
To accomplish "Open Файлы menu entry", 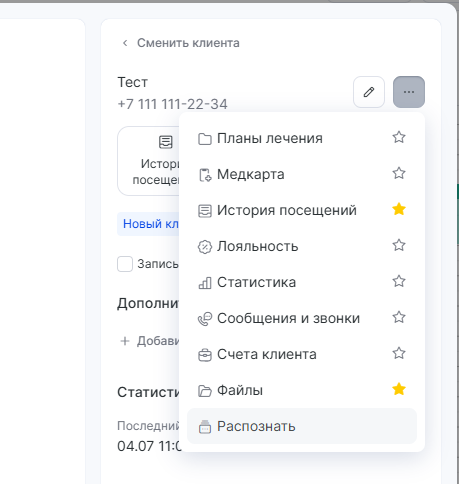I will coord(302,390).
